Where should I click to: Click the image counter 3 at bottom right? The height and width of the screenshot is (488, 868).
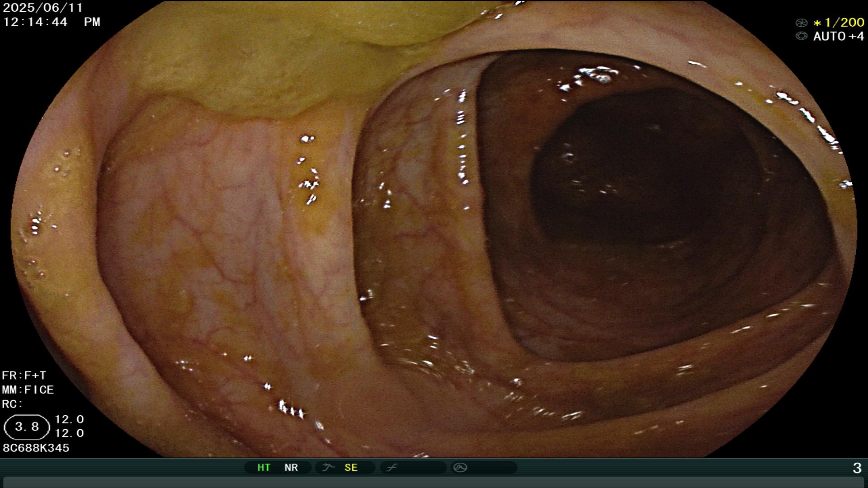tap(857, 468)
